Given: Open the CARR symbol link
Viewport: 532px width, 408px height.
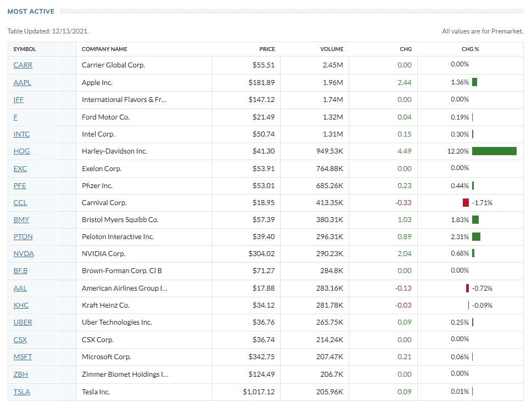Looking at the screenshot, I should pyautogui.click(x=23, y=65).
